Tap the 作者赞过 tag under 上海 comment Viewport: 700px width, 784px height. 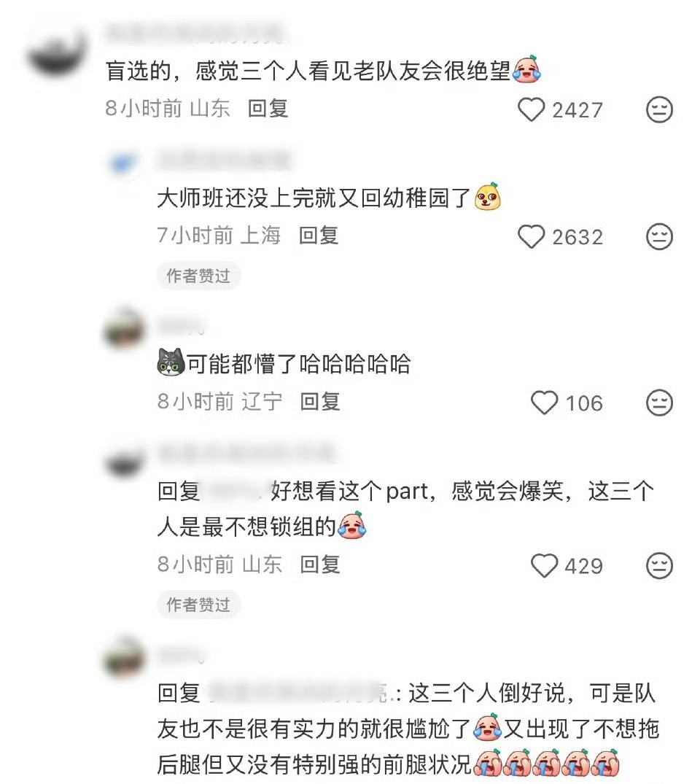pyautogui.click(x=198, y=276)
